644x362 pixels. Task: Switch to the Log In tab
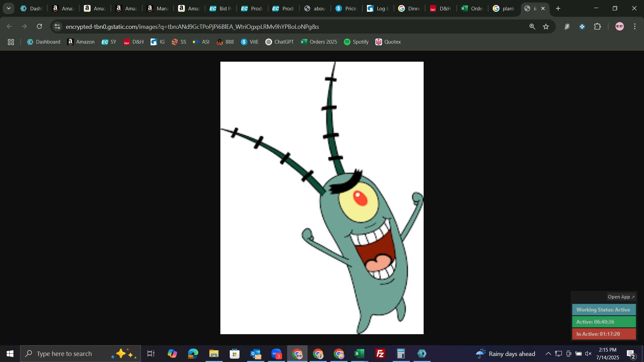(378, 8)
